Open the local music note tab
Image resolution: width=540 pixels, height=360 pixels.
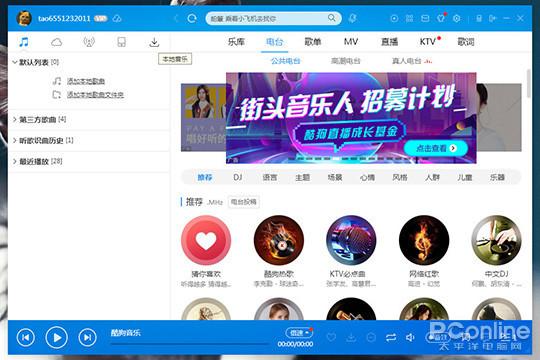tap(24, 42)
